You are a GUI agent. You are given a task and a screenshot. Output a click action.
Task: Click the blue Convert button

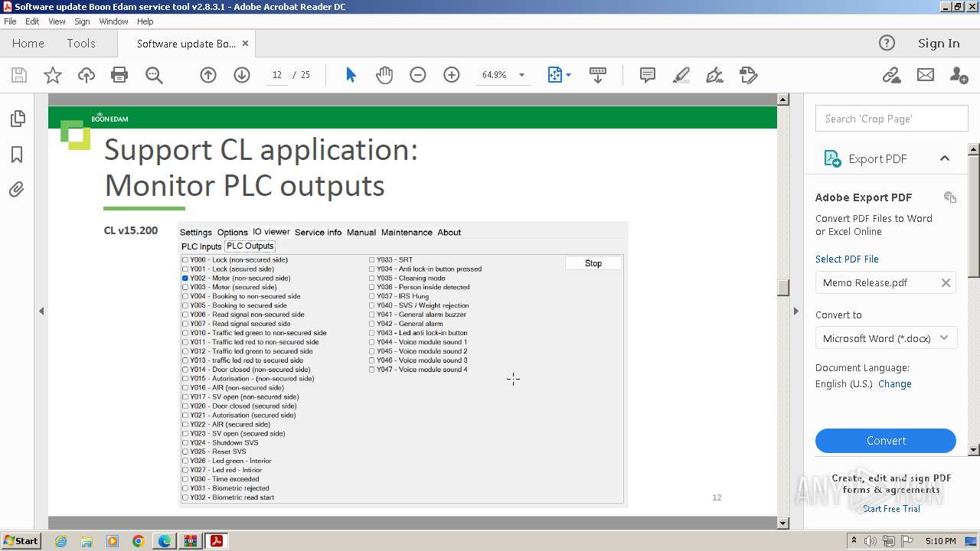pyautogui.click(x=886, y=441)
